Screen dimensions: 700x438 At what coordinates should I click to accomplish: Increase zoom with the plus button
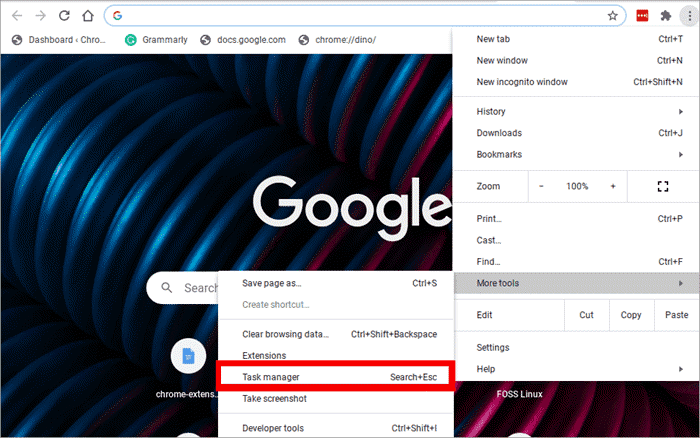[x=613, y=186]
